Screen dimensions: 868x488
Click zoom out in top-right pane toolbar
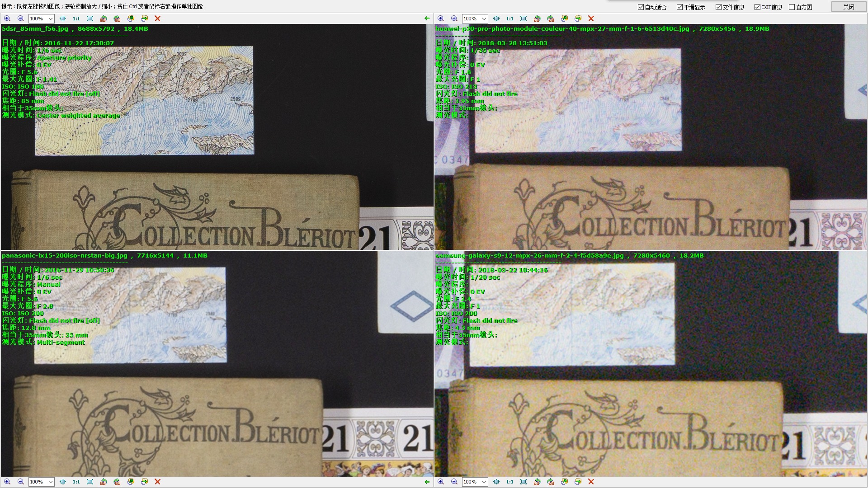pos(454,19)
